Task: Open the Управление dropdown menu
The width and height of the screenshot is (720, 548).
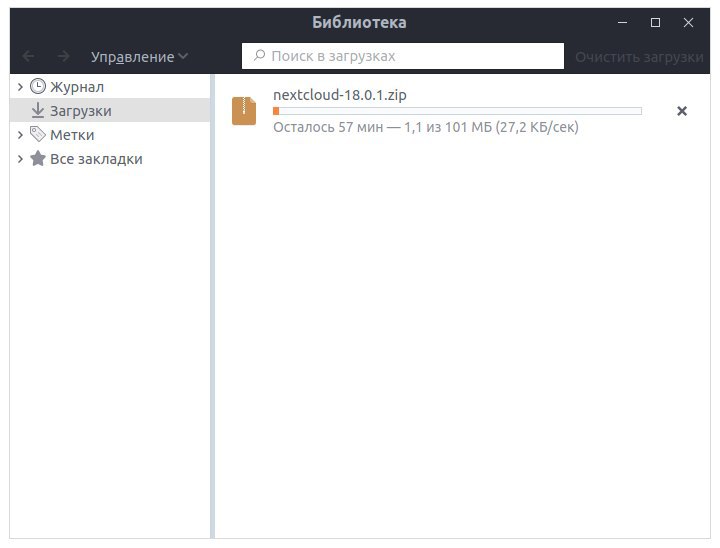Action: pyautogui.click(x=140, y=56)
